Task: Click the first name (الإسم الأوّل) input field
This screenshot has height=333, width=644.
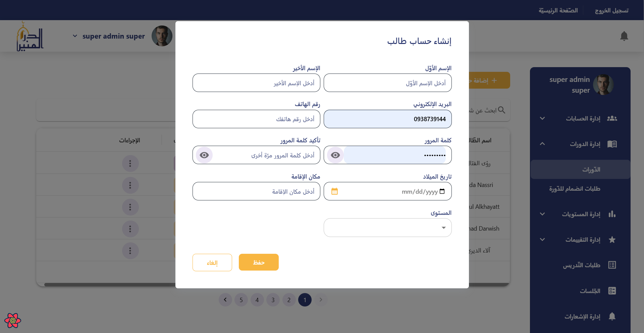Action: coord(387,83)
